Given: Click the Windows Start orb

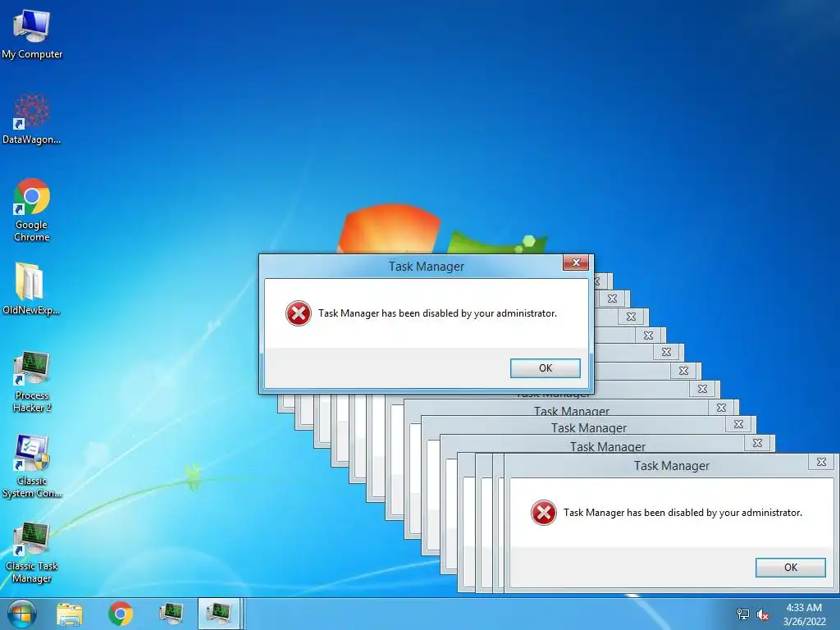Looking at the screenshot, I should 22,614.
